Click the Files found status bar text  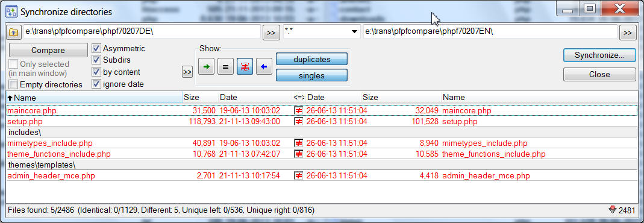click(161, 210)
